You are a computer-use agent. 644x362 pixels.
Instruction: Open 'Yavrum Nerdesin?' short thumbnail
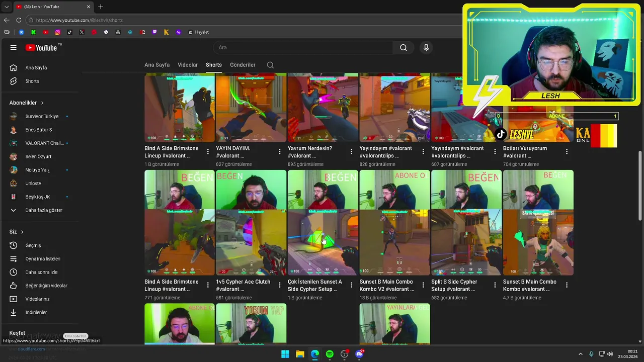323,108
